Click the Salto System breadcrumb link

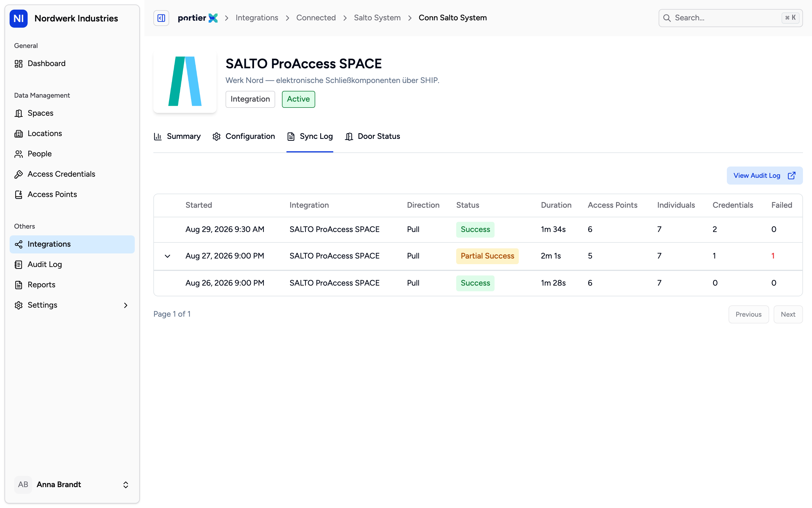(377, 18)
